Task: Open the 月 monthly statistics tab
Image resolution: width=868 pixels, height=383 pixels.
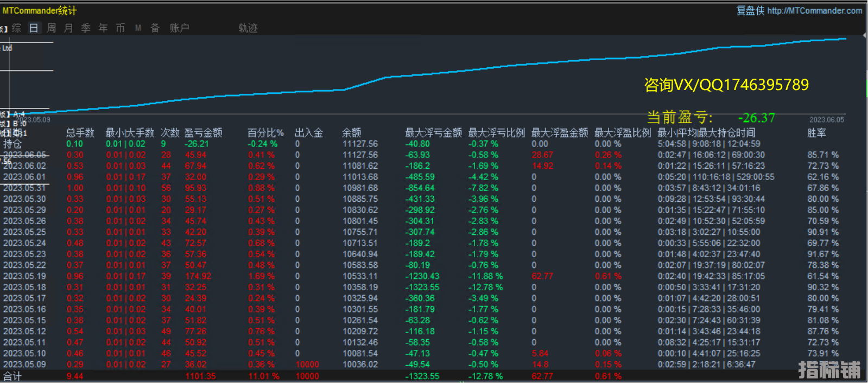Action: point(68,28)
